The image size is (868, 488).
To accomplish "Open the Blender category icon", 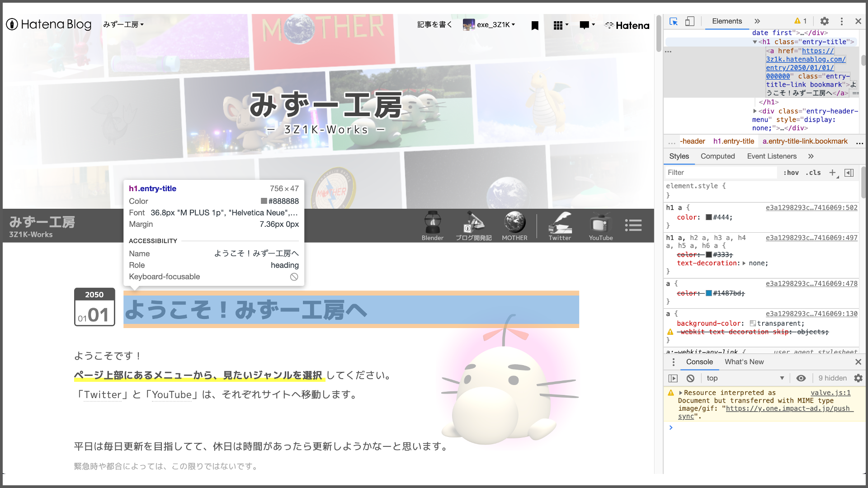I will coord(432,225).
